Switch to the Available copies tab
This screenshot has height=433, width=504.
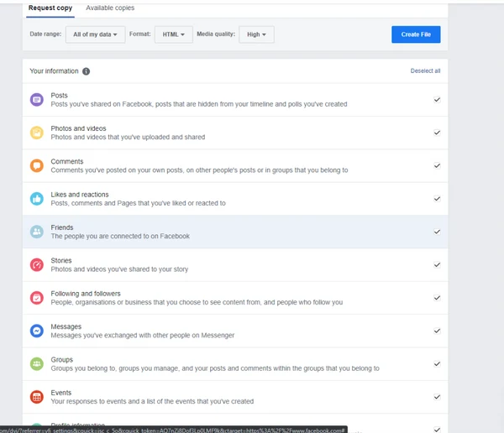[110, 8]
